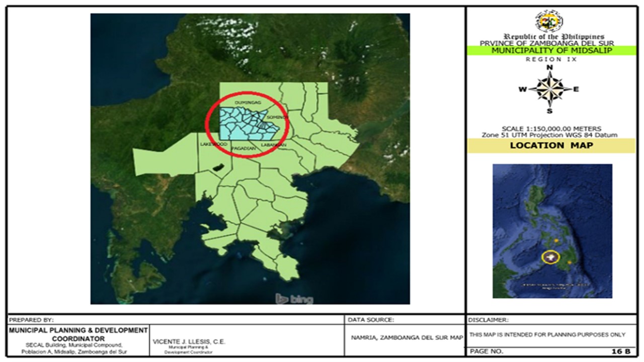This screenshot has width=644, height=362.
Task: Click the 'DISCLAIMER:' label
Action: [488, 320]
